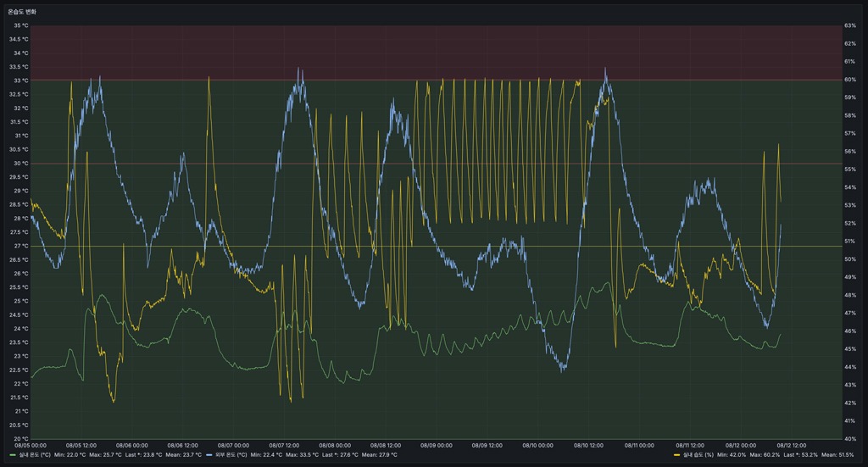The height and width of the screenshot is (467, 868).
Task: Click the 실내 온도 Min: 22.0 °C legend value
Action: 71,455
